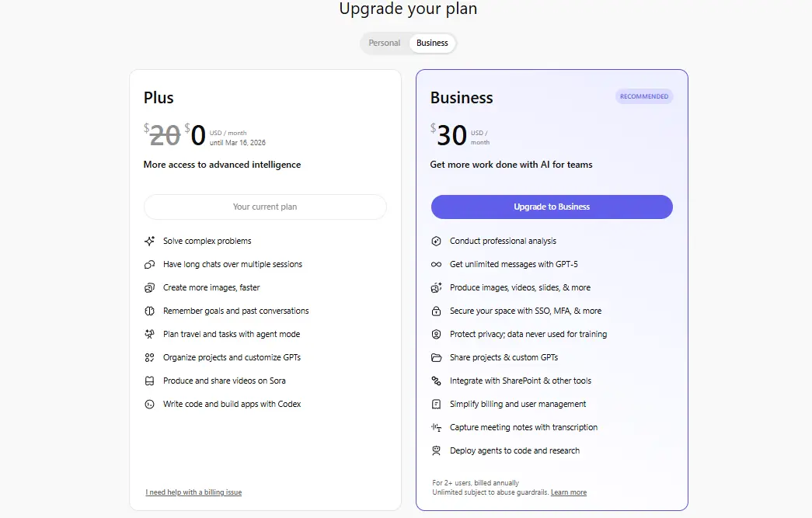The image size is (812, 518).
Task: Click the infinity icon for unlimited messages
Action: point(437,264)
